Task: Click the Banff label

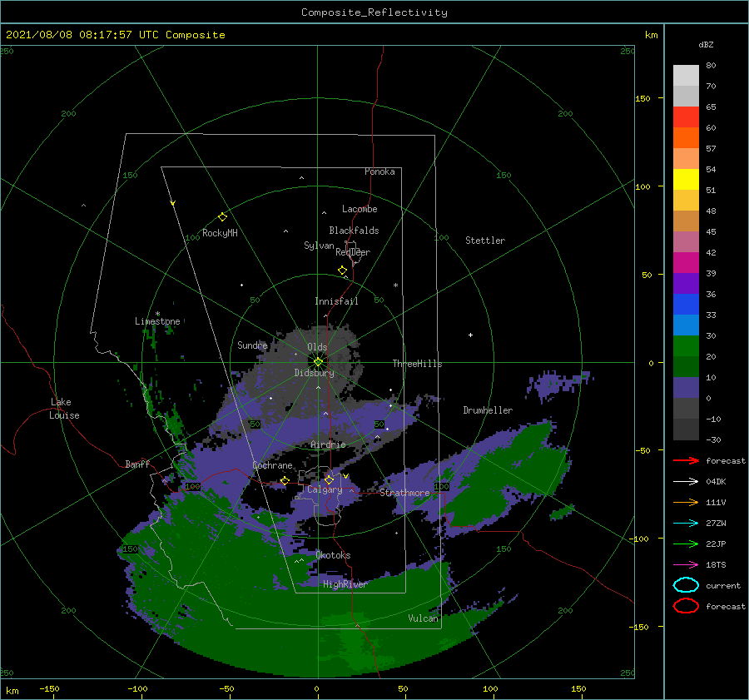Action: point(137,464)
